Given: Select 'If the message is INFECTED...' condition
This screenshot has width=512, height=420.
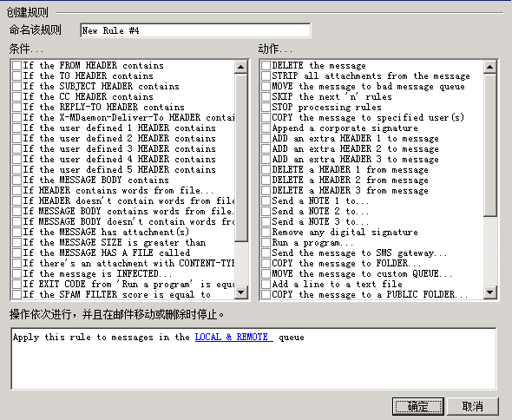Looking at the screenshot, I should 17,273.
